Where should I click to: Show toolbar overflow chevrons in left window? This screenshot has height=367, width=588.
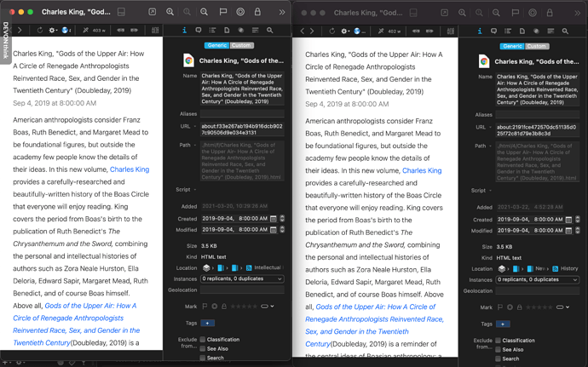[x=282, y=12]
